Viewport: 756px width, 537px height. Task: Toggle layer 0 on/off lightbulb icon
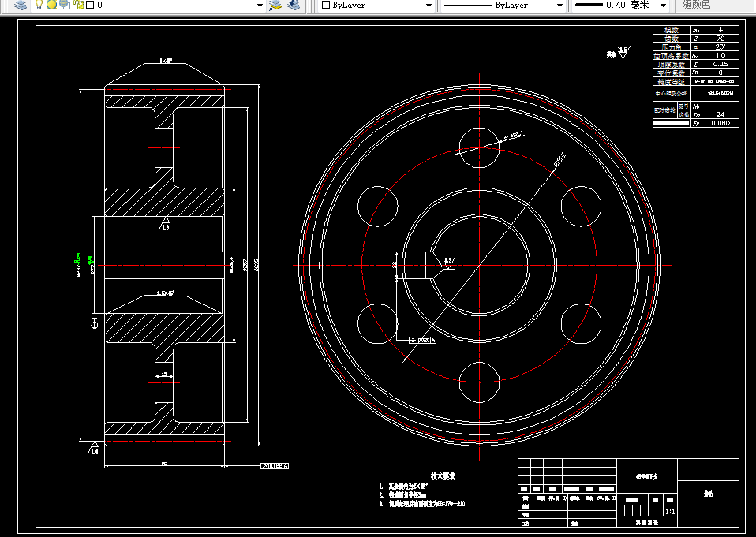(39, 5)
